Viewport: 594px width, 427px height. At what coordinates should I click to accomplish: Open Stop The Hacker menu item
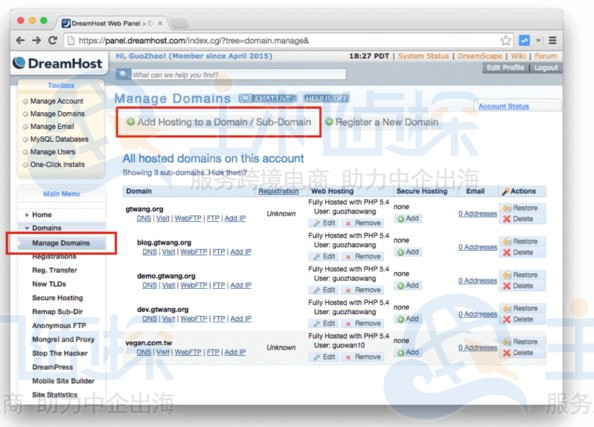(x=60, y=353)
